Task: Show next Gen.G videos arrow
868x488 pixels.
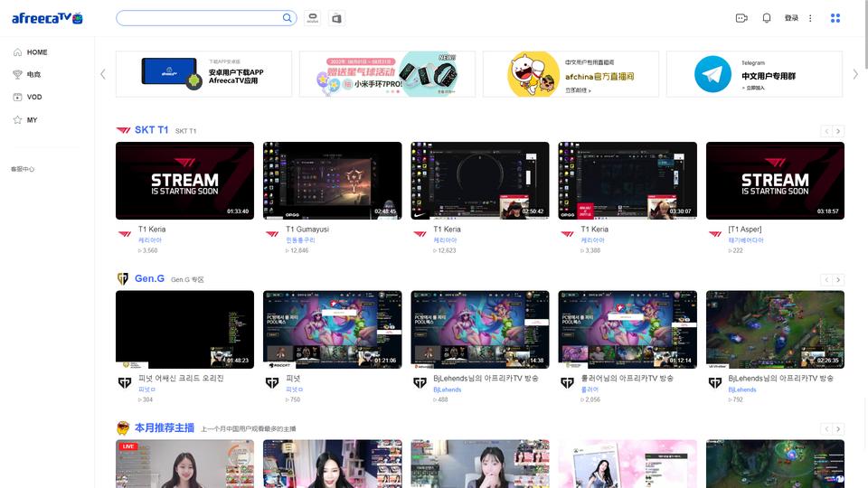Action: click(x=838, y=280)
